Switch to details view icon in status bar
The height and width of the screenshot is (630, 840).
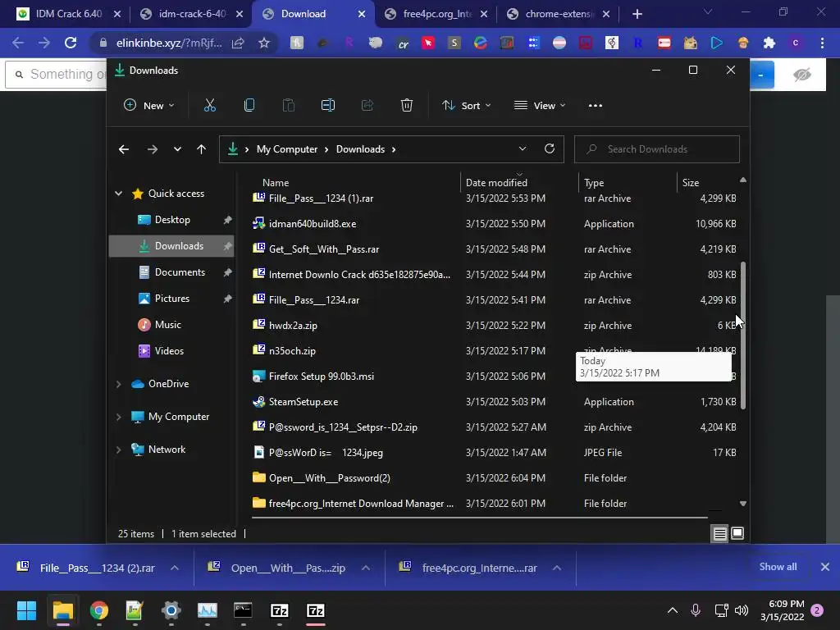coord(719,533)
